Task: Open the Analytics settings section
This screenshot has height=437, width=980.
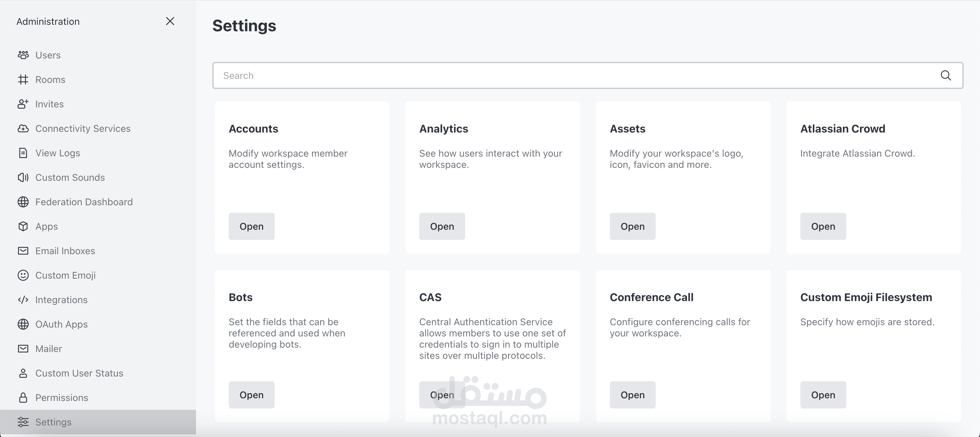Action: 442,226
